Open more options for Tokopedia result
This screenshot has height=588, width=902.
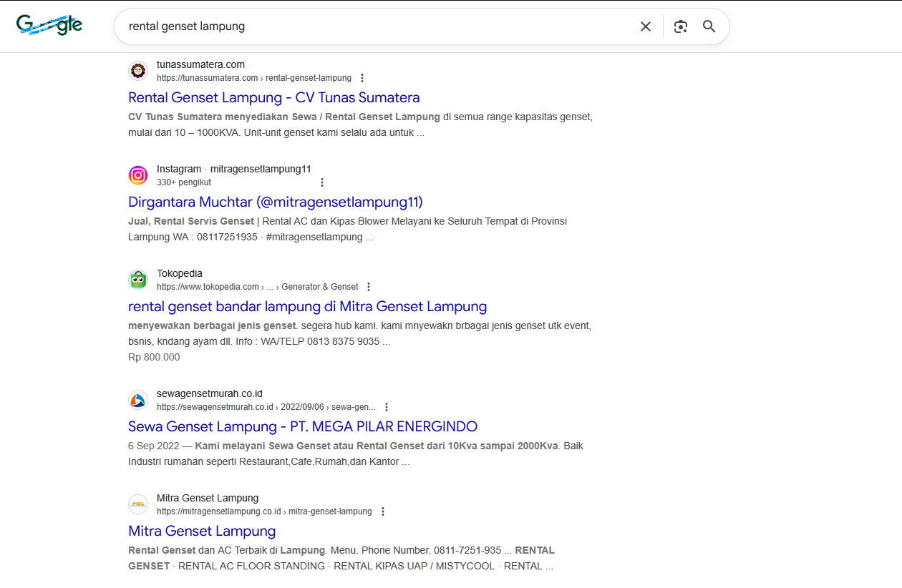369,287
